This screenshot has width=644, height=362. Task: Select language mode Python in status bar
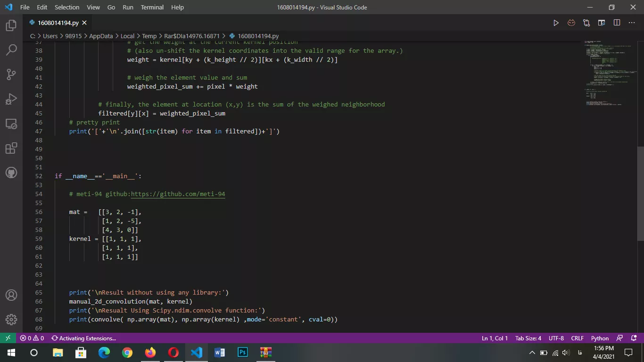coord(600,338)
